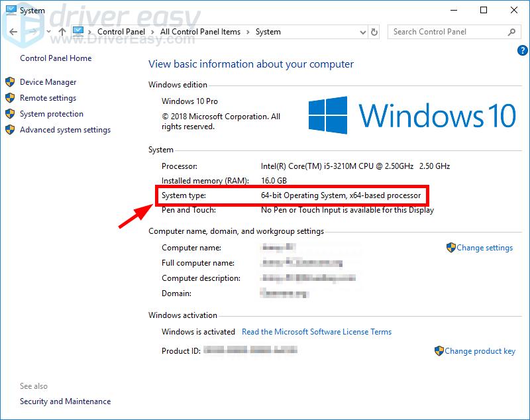This screenshot has width=530, height=420.
Task: Click the shield icon beside Advanced system settings
Action: (10, 129)
